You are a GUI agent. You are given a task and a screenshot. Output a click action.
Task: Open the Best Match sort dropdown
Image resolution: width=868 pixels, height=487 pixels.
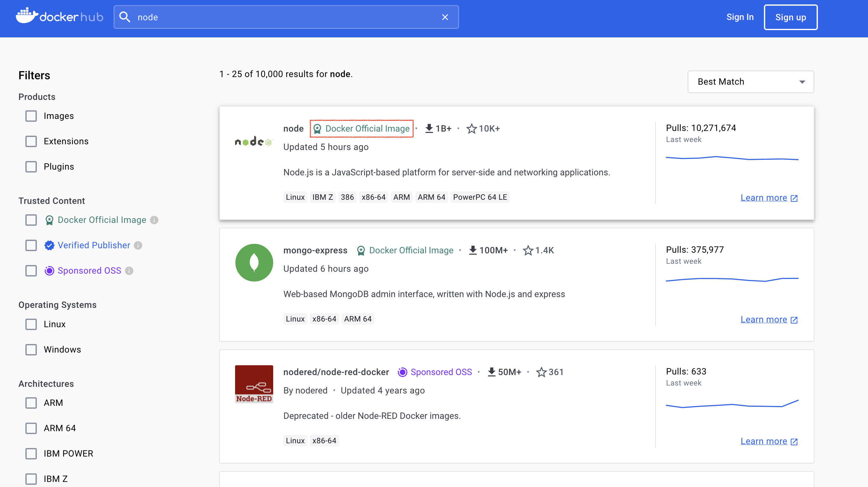click(750, 81)
